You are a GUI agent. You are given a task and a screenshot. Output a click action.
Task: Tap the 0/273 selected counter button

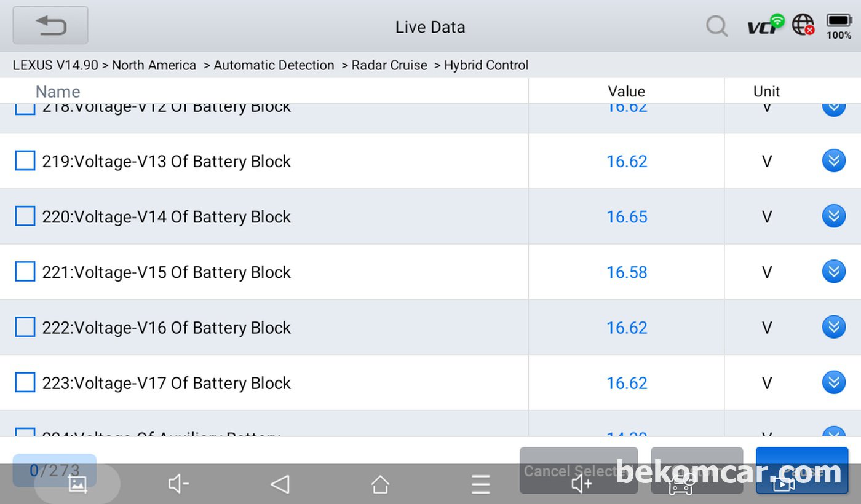coord(55,471)
